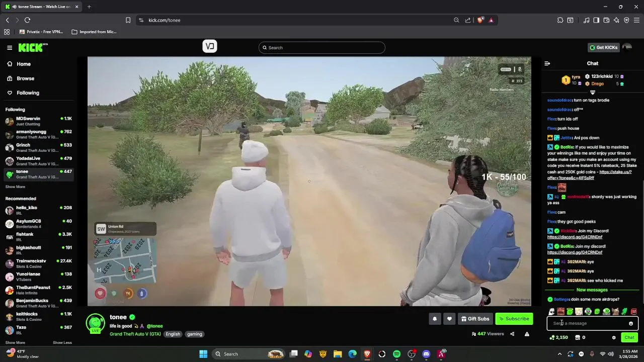Send message with green Chat button
This screenshot has width=644, height=362.
[x=629, y=337]
